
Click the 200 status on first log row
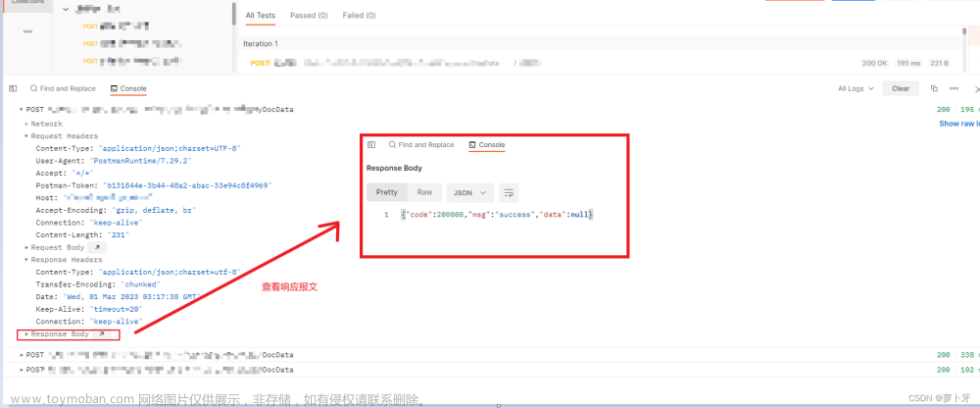click(944, 110)
